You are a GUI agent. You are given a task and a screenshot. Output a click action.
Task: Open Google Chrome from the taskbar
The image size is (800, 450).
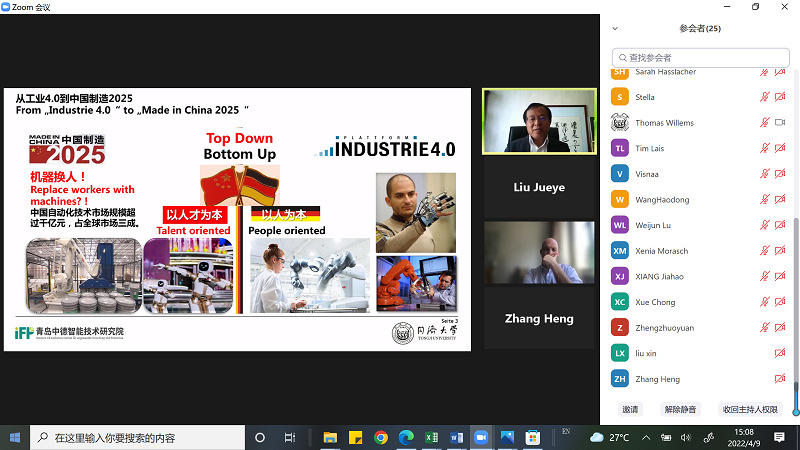pyautogui.click(x=381, y=438)
